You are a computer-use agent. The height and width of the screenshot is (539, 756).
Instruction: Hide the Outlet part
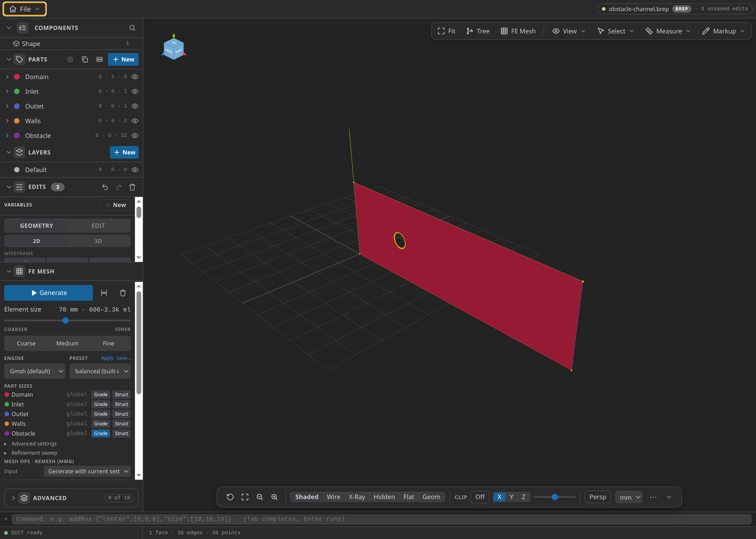pyautogui.click(x=135, y=106)
